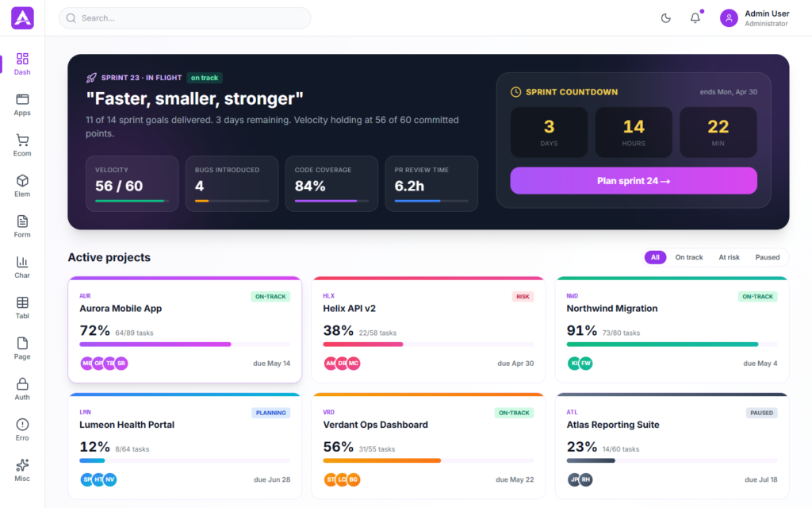Click the Helix API v2 progress bar
This screenshot has width=812, height=508.
[x=428, y=344]
